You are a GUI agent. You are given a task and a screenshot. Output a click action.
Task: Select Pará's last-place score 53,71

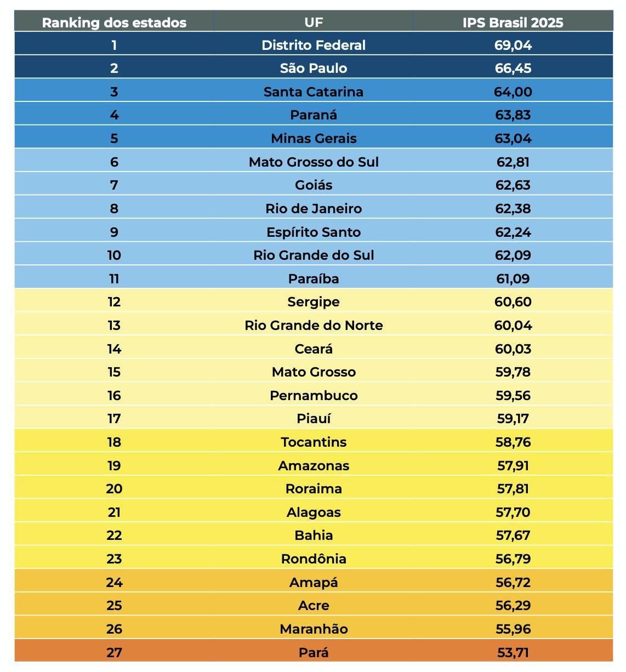(x=513, y=652)
